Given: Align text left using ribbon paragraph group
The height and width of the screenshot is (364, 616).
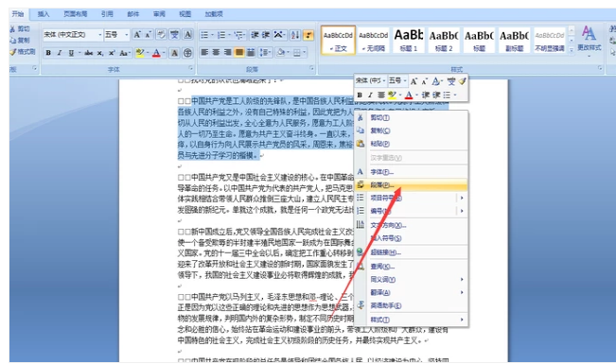Looking at the screenshot, I should click(204, 53).
